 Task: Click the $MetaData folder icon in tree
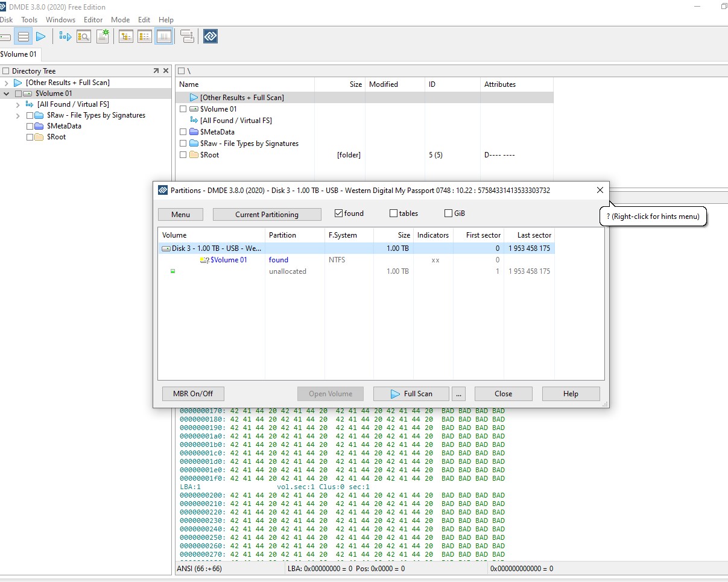39,126
